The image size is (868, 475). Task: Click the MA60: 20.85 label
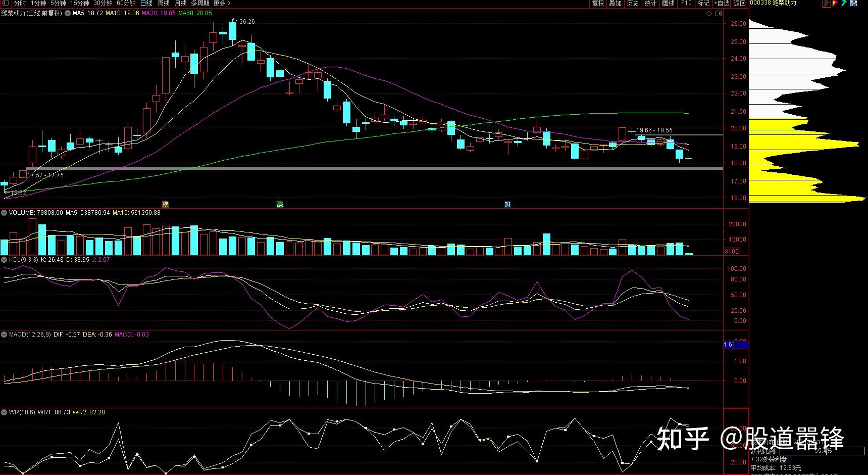click(x=195, y=13)
